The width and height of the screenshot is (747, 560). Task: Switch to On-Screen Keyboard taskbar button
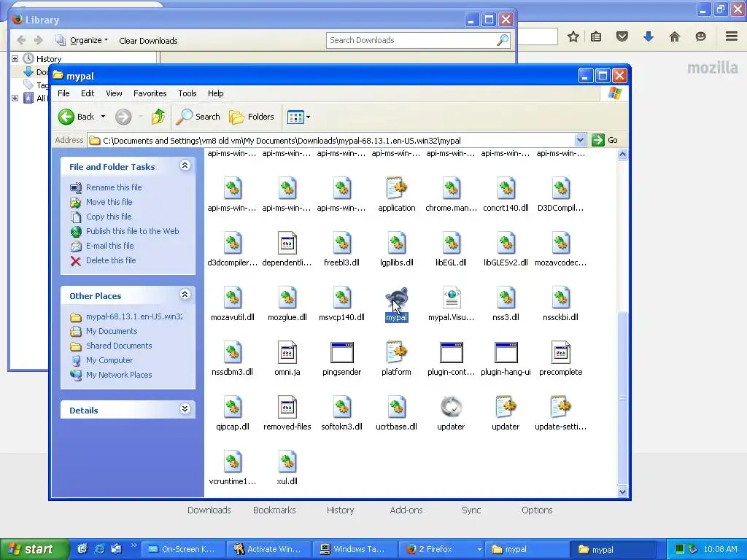click(x=182, y=549)
